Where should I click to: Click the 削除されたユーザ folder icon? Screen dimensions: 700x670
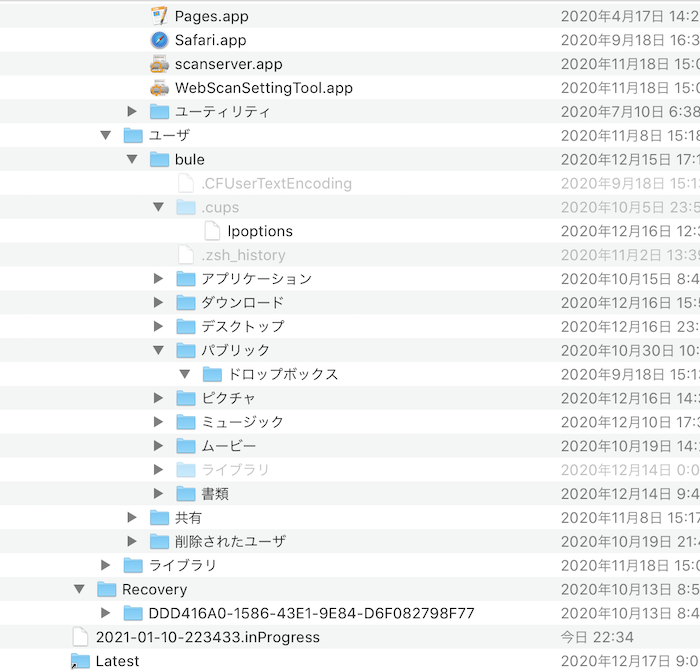pyautogui.click(x=159, y=541)
